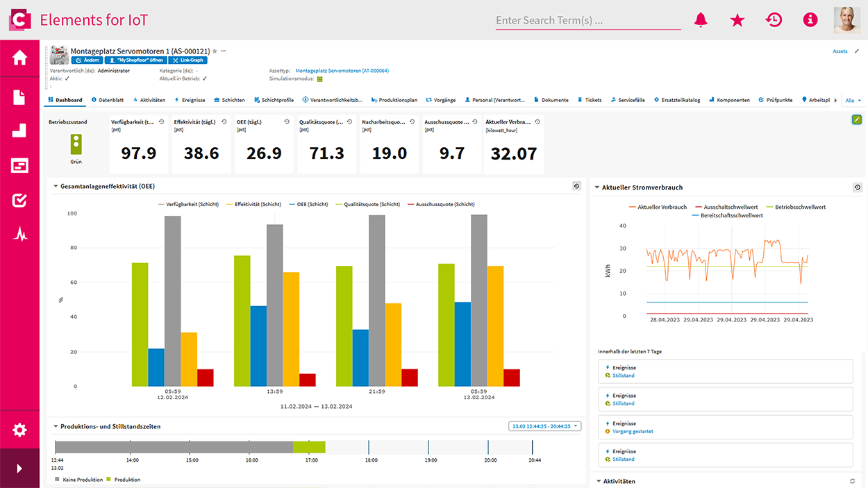Click the info icon in header

pyautogui.click(x=810, y=20)
